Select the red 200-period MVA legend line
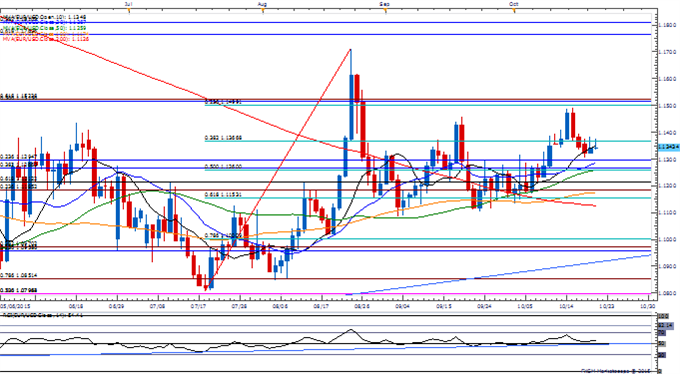Screen dimensions: 680x374 click(x=46, y=39)
